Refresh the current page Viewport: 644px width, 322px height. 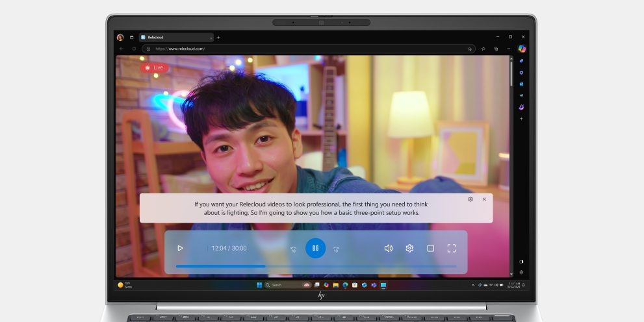tap(134, 49)
